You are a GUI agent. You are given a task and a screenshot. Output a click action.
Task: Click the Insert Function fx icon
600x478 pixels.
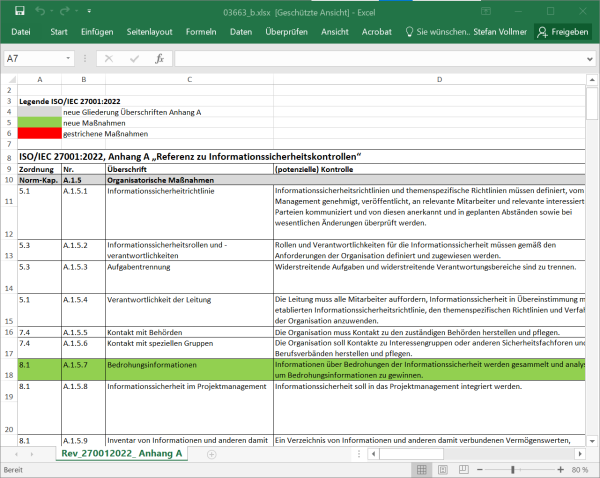(159, 59)
